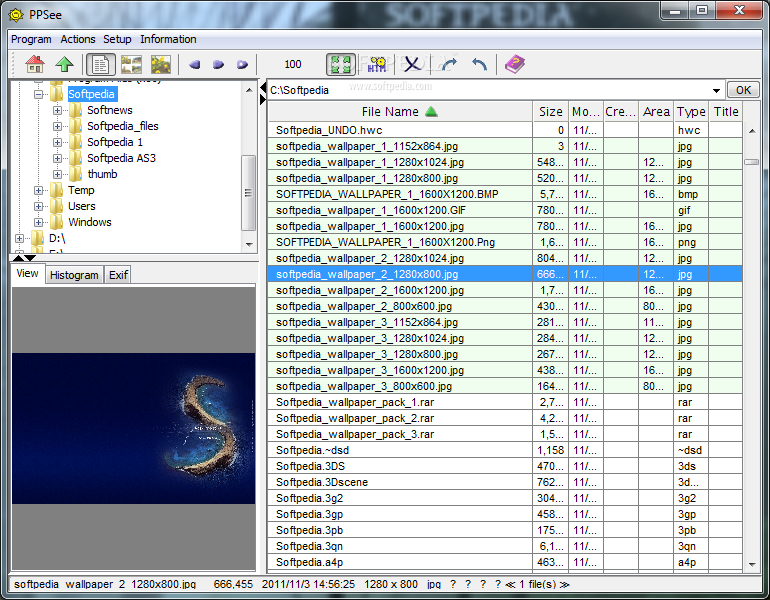Viewport: 770px width, 600px height.
Task: Sort by Area column header
Action: (656, 112)
